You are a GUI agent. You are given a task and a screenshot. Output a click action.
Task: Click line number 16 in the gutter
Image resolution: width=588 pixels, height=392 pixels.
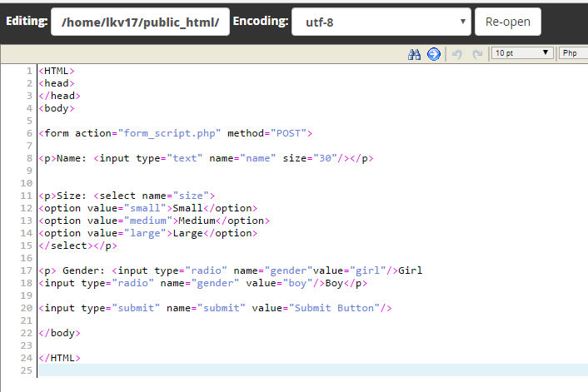[x=27, y=258]
